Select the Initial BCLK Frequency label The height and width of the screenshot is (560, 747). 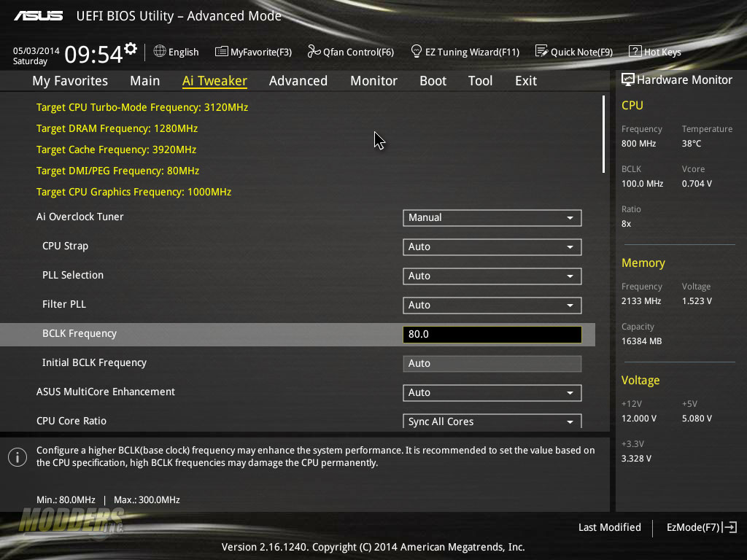tap(94, 363)
